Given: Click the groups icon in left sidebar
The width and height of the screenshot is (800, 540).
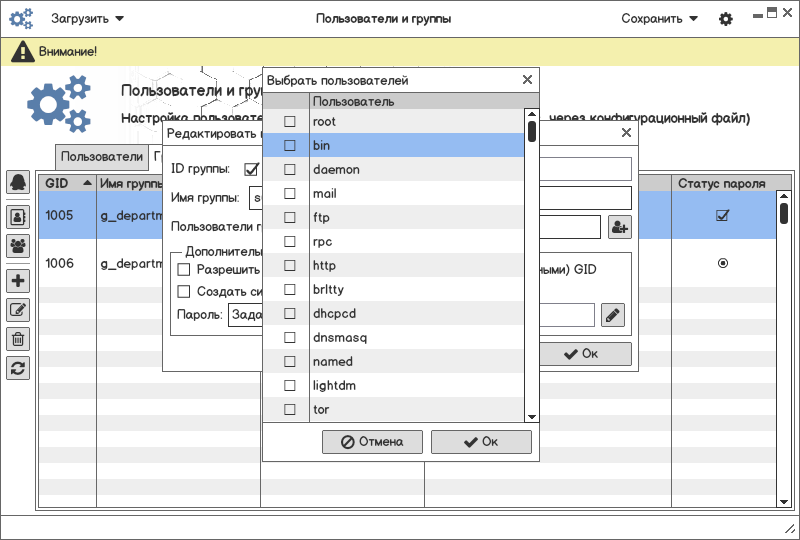Looking at the screenshot, I should 18,245.
